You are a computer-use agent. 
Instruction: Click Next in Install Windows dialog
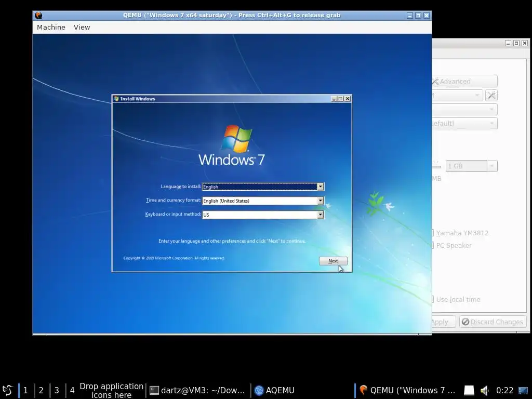[x=333, y=261]
